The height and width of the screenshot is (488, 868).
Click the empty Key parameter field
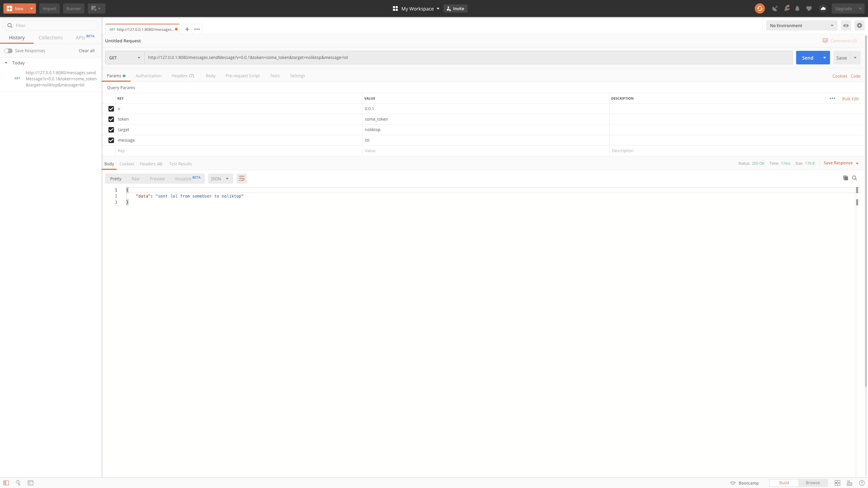(x=239, y=151)
